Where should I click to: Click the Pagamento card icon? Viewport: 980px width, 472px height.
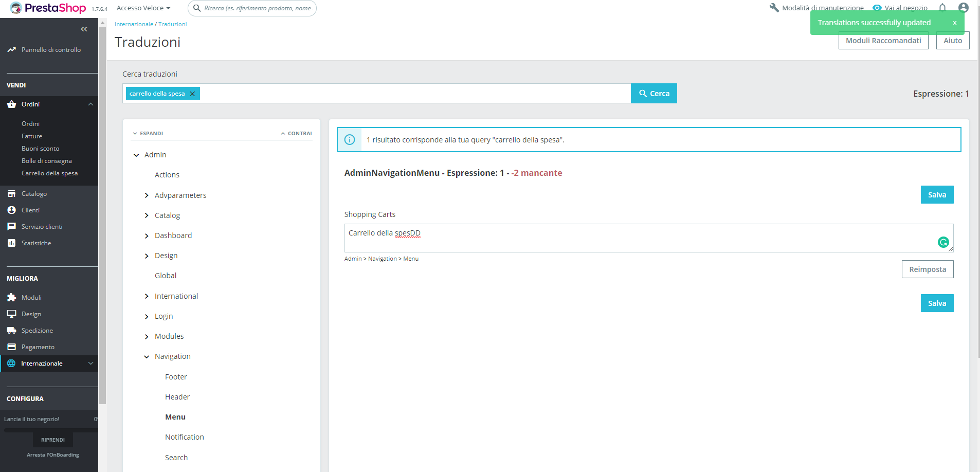tap(12, 347)
